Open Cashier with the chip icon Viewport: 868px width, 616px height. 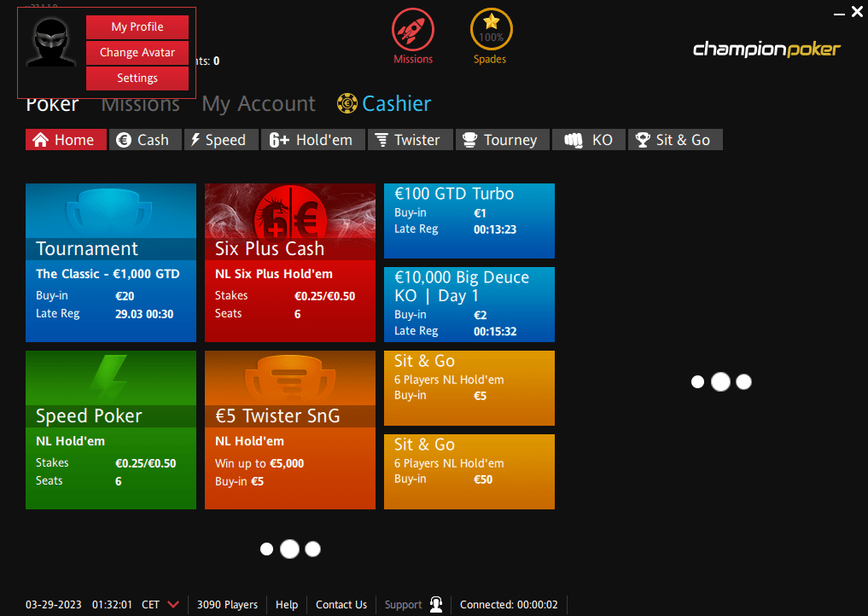[x=384, y=103]
